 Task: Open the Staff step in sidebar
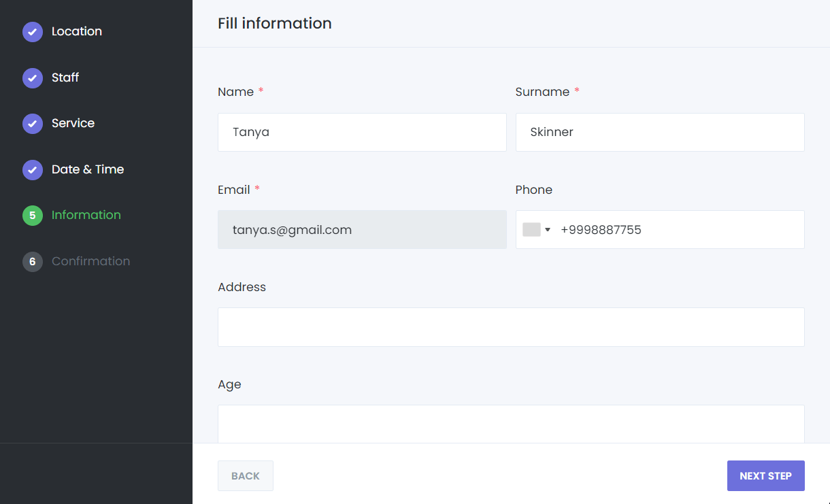65,78
